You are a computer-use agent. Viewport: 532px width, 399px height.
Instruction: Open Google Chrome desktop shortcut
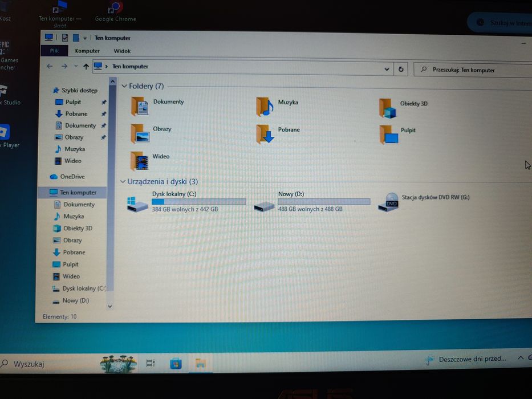coord(115,11)
